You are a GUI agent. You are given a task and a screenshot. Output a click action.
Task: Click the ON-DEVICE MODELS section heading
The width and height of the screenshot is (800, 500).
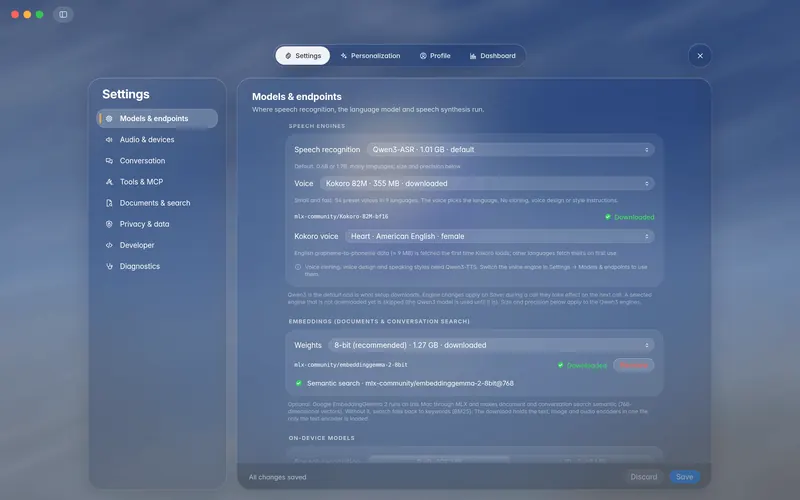click(x=321, y=438)
